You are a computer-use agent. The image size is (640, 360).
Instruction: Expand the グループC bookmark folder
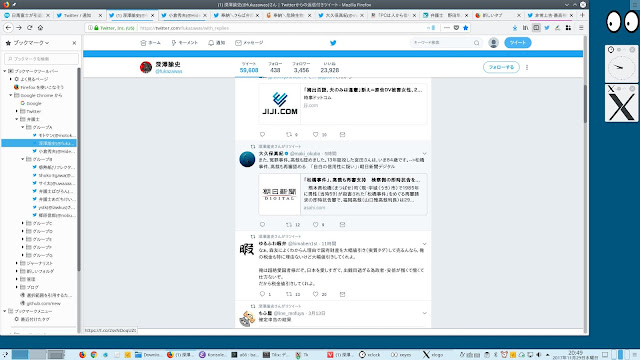(x=23, y=223)
